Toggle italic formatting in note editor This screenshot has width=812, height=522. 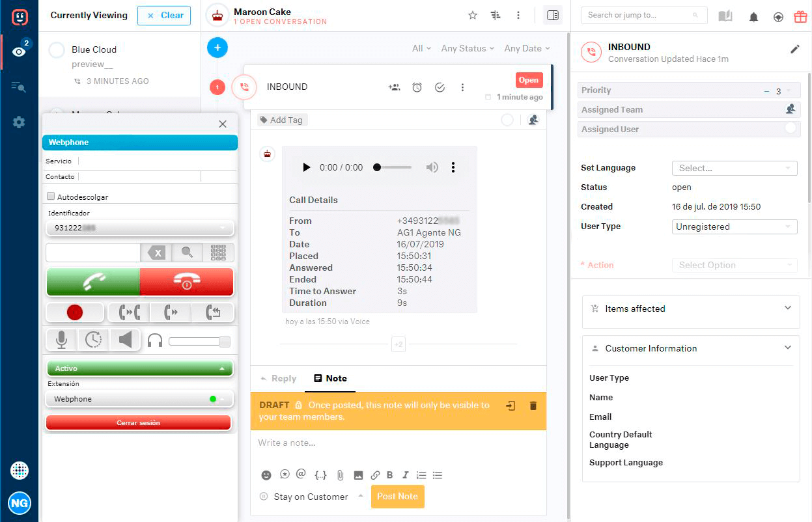pos(405,475)
